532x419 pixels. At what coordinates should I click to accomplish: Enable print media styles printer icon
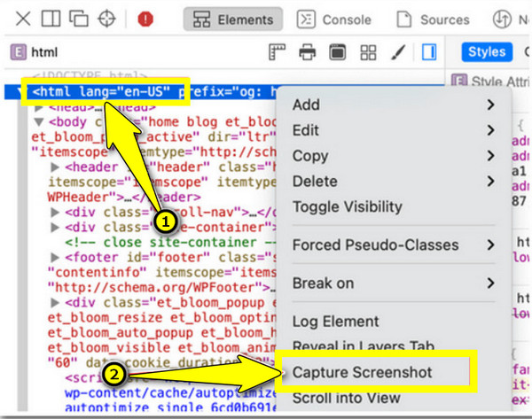(308, 52)
